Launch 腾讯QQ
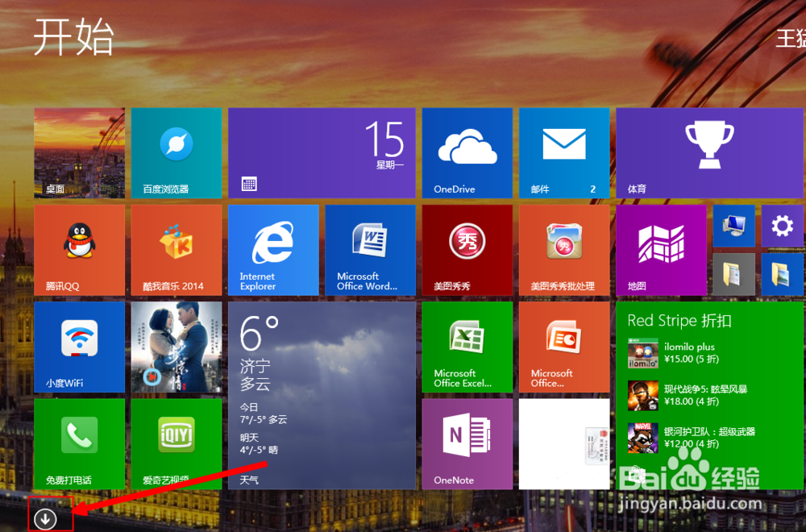Viewport: 806px width, 532px height. pyautogui.click(x=79, y=250)
